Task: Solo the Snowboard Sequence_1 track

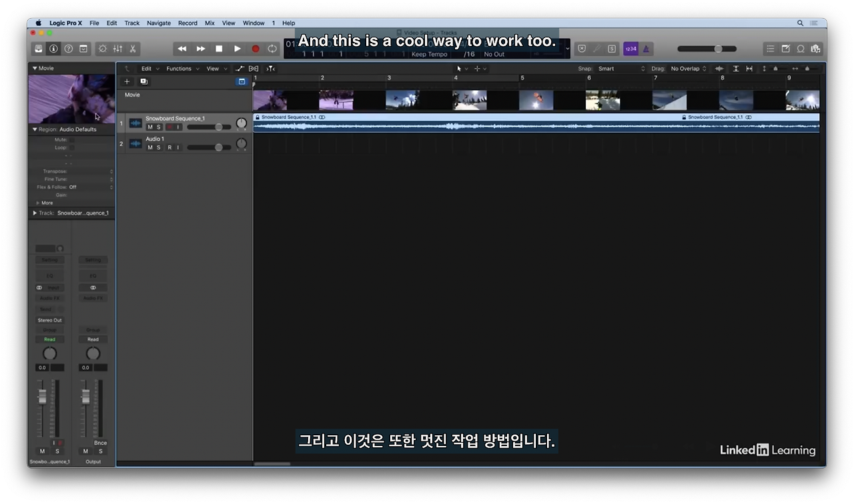Action: coord(159,127)
